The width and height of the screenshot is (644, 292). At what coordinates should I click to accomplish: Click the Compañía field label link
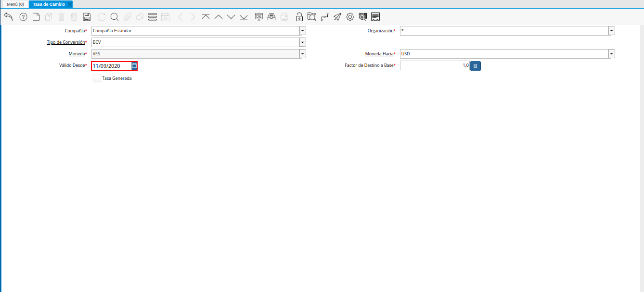[x=75, y=31]
